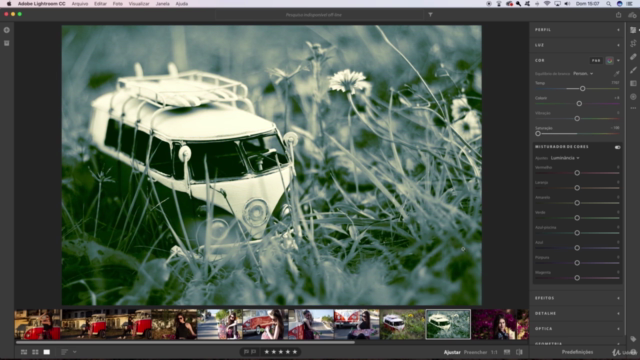
Task: Select the Brush adjustment tool
Action: click(x=633, y=70)
